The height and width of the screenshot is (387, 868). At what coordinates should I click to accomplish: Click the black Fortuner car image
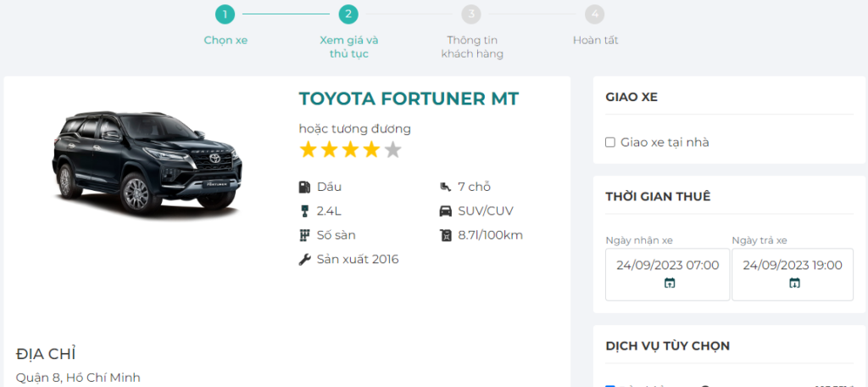147,161
